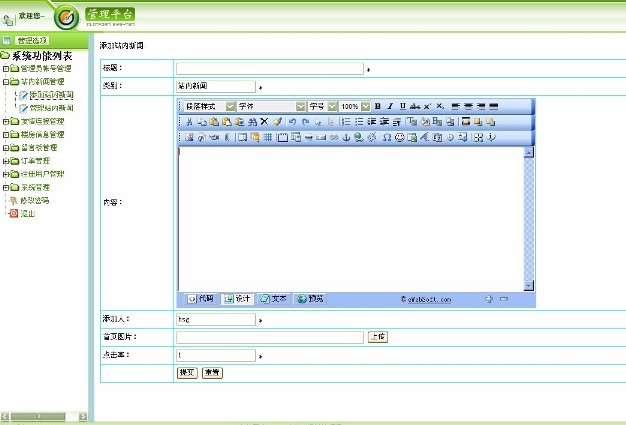Click the 提交 submit button
The height and width of the screenshot is (425, 626).
[186, 372]
